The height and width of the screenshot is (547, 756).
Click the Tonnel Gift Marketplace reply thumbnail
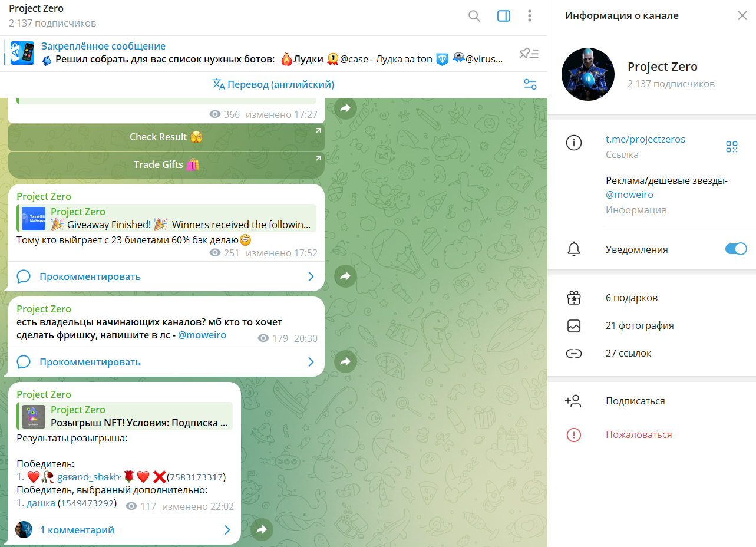[34, 219]
